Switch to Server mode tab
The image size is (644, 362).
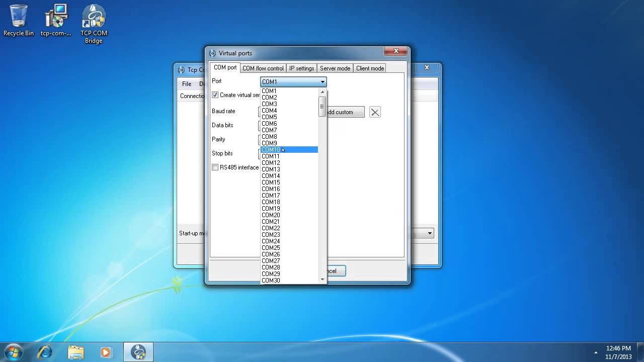point(335,68)
